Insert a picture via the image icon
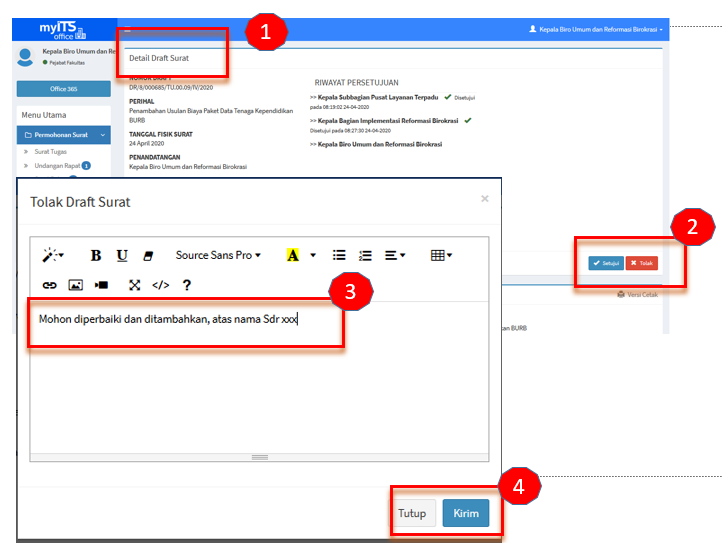722x543 pixels. pos(75,285)
